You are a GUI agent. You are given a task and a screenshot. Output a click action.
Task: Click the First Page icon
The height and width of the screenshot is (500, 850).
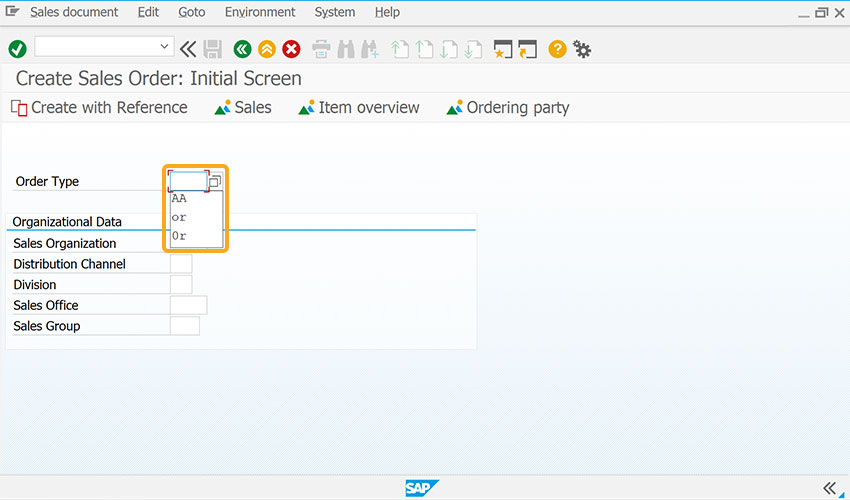[x=400, y=49]
